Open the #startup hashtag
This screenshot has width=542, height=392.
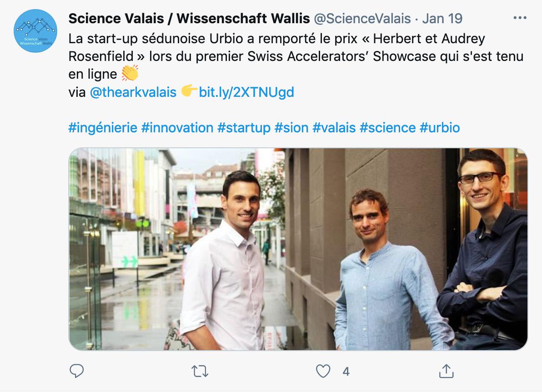[x=244, y=128]
